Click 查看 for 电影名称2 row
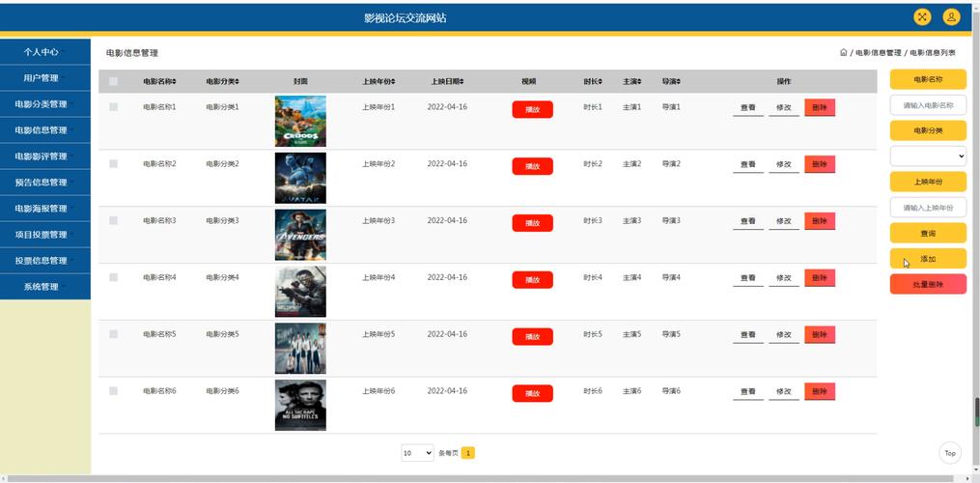The image size is (980, 483). click(748, 164)
